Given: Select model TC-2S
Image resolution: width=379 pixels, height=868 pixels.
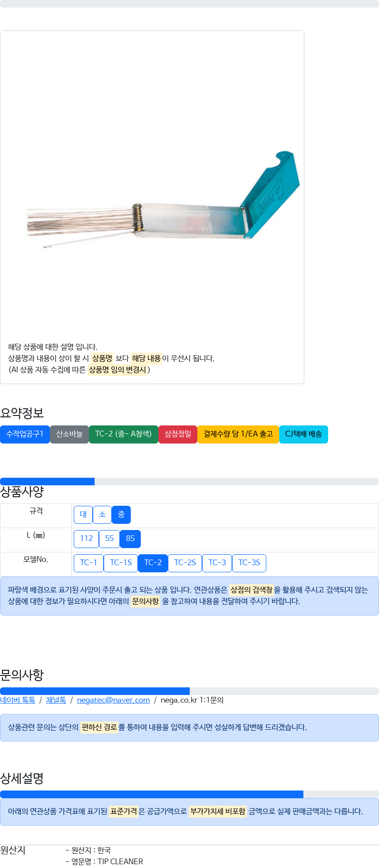Looking at the screenshot, I should (185, 563).
